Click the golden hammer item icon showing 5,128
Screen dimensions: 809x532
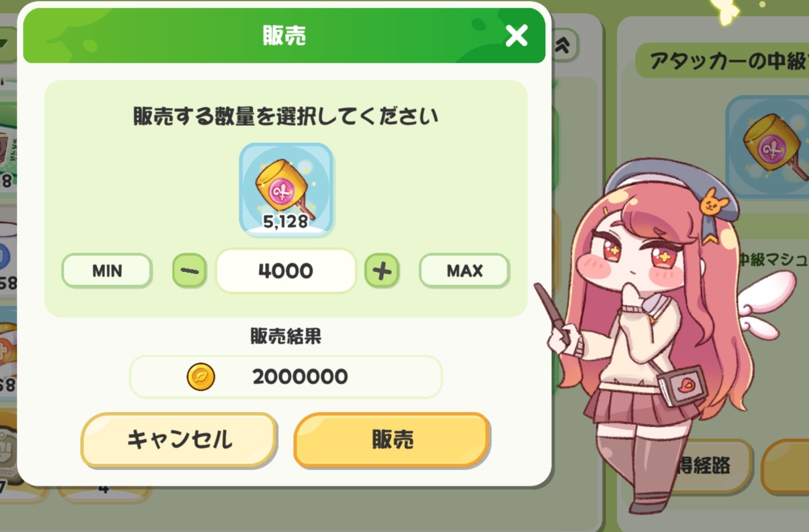(x=286, y=190)
